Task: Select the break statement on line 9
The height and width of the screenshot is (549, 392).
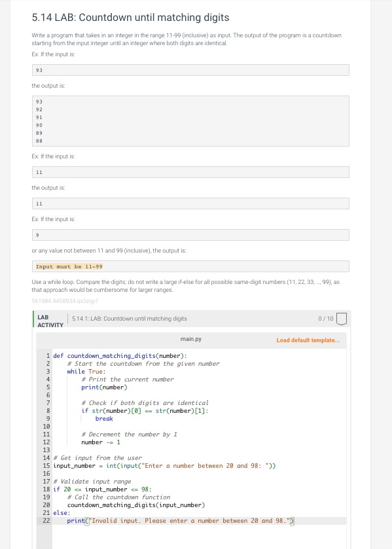Action: (104, 419)
